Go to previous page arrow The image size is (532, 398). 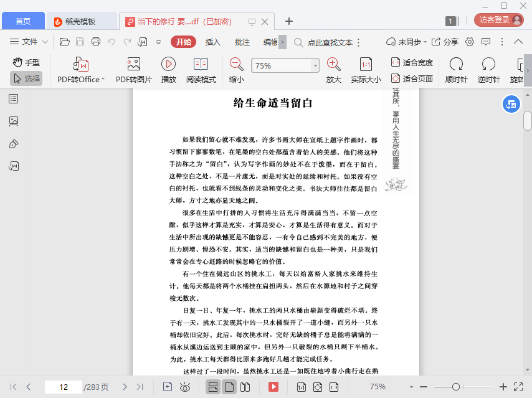[x=29, y=387]
